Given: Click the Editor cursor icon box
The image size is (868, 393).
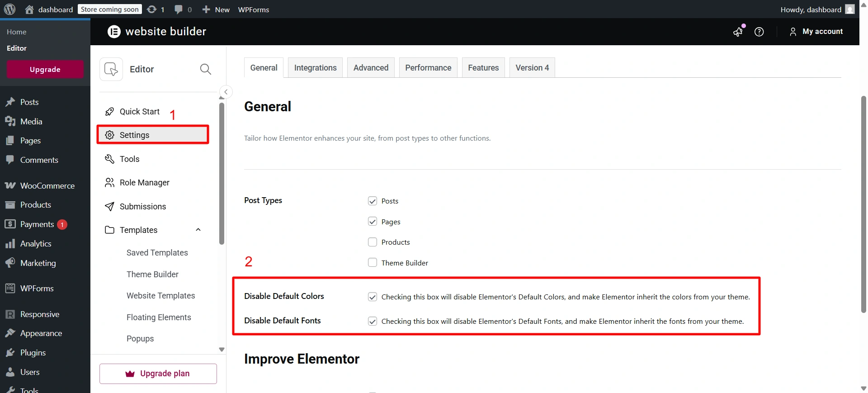Looking at the screenshot, I should tap(111, 69).
